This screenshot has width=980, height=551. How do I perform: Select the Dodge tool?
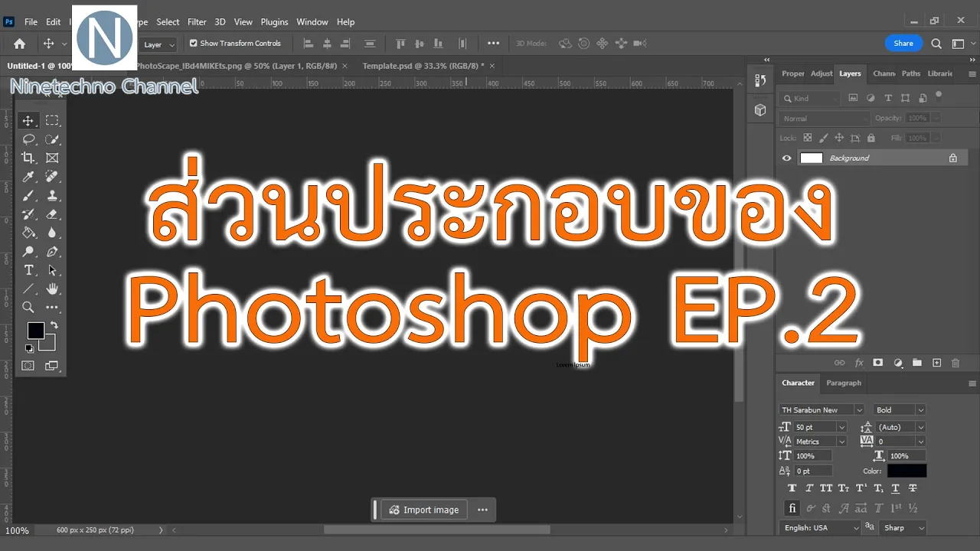(28, 252)
